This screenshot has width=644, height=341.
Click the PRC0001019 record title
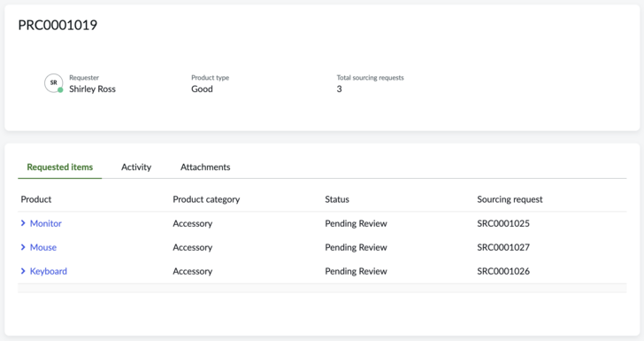(x=57, y=25)
